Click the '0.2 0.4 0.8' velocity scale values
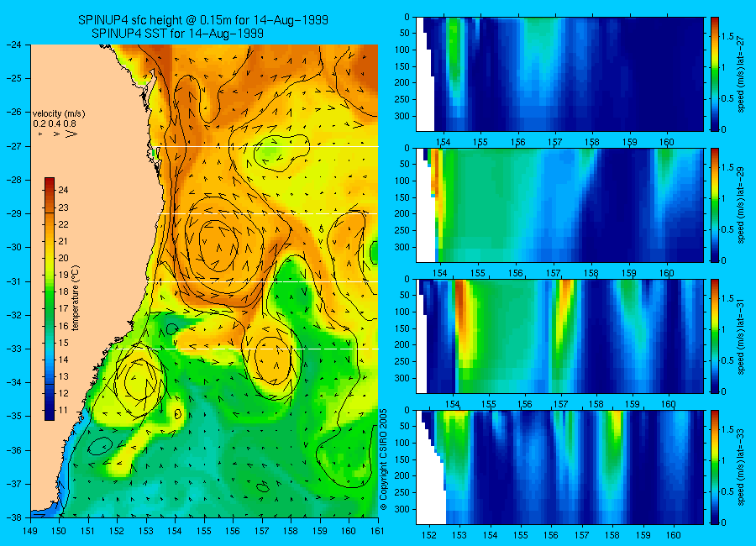Viewport: 756px width, 546px height. (55, 123)
